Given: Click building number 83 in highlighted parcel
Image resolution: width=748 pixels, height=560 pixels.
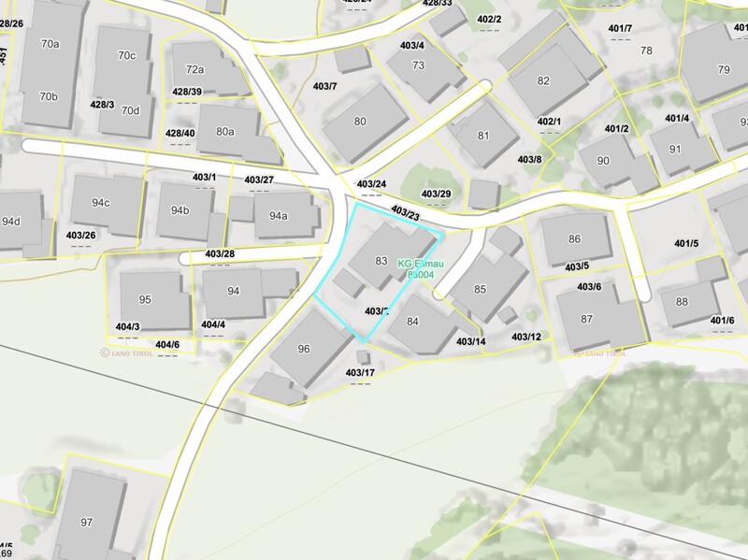Looking at the screenshot, I should [x=381, y=261].
